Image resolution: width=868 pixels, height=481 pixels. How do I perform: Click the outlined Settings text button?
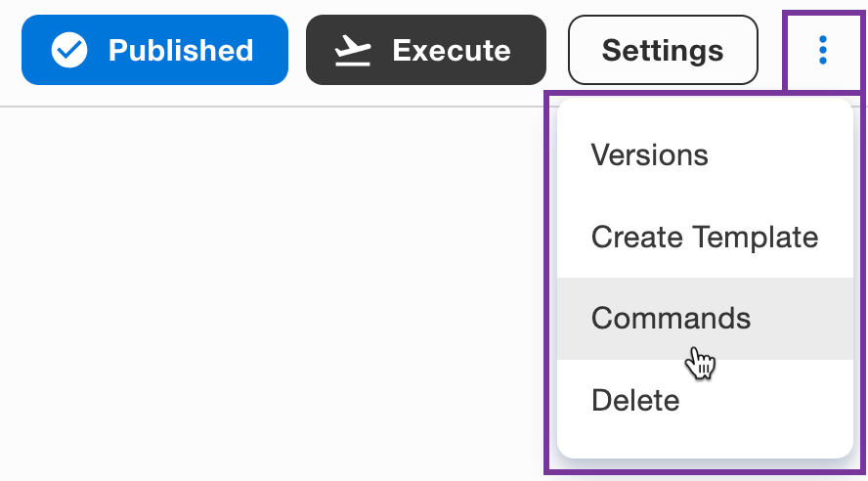tap(663, 50)
